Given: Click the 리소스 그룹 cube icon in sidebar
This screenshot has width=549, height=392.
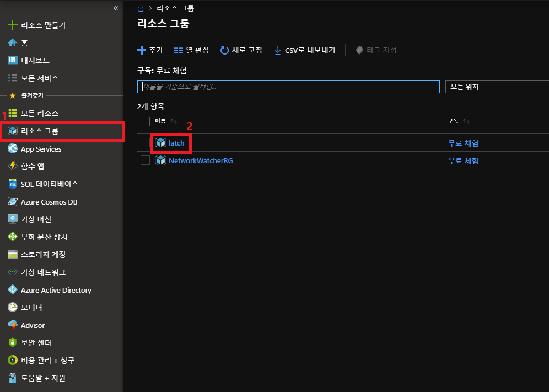Looking at the screenshot, I should pyautogui.click(x=12, y=131).
